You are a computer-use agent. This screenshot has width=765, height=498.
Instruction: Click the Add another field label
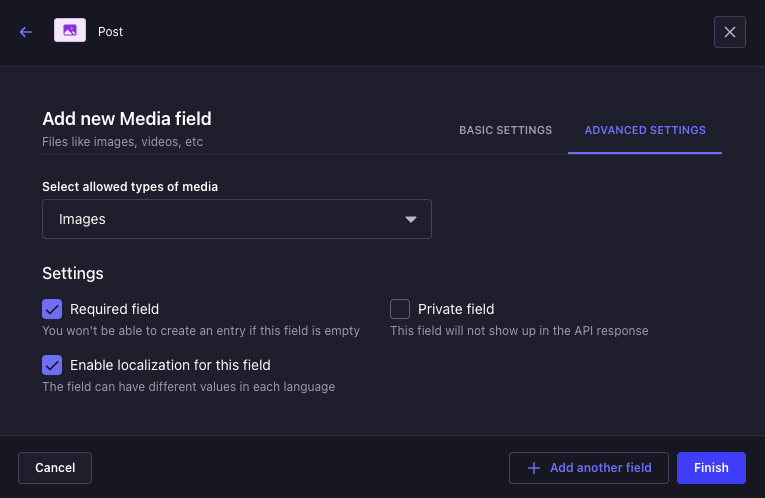(x=600, y=468)
